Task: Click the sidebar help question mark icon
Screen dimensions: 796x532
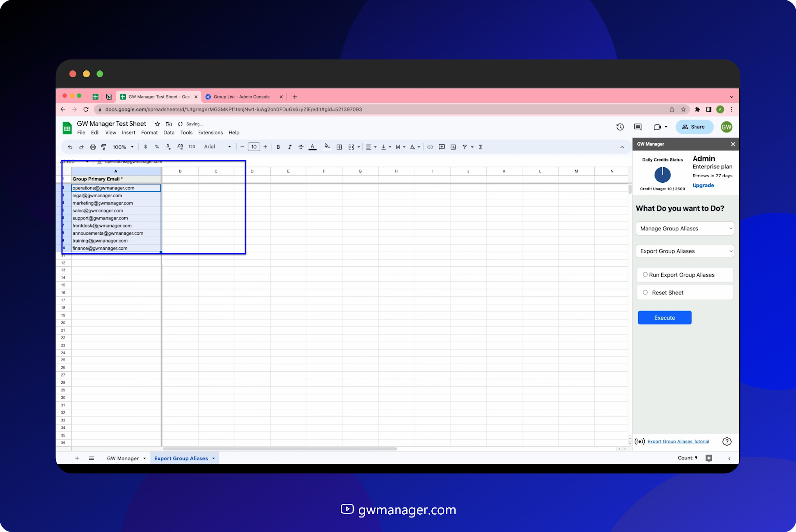Action: (727, 442)
